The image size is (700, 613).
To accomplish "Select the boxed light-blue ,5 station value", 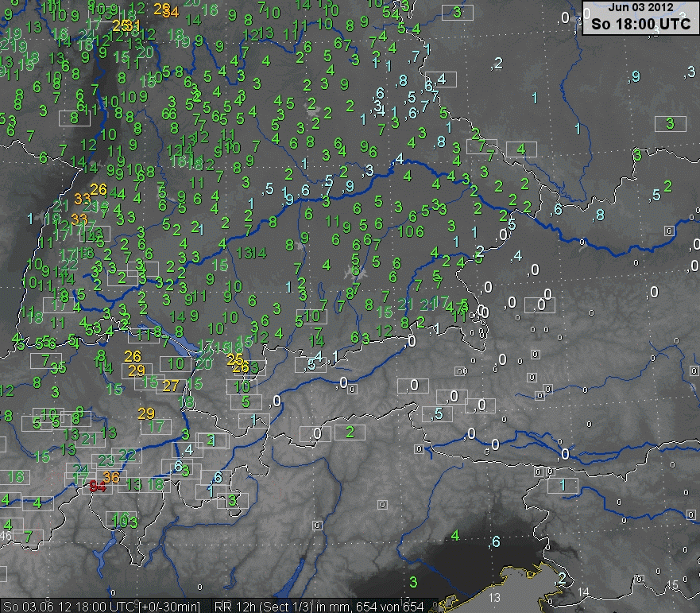I will coord(437,414).
